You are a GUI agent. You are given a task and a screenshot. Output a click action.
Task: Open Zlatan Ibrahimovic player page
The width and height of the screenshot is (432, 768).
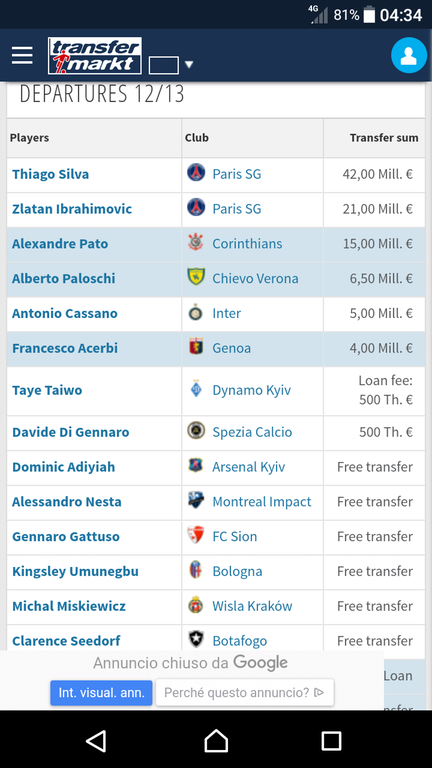point(72,209)
